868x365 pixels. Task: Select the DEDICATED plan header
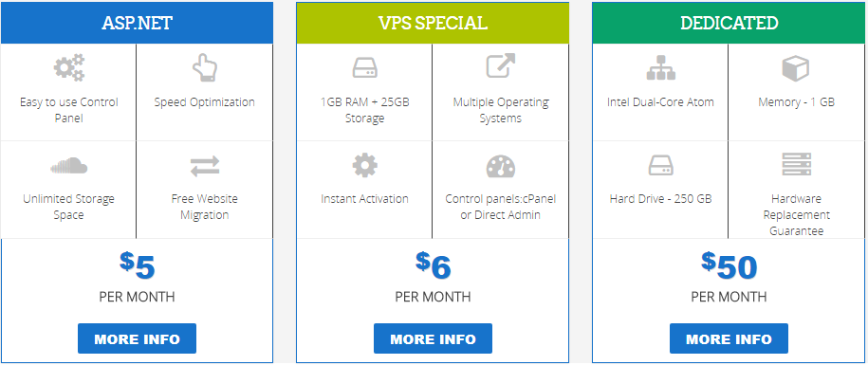click(729, 23)
